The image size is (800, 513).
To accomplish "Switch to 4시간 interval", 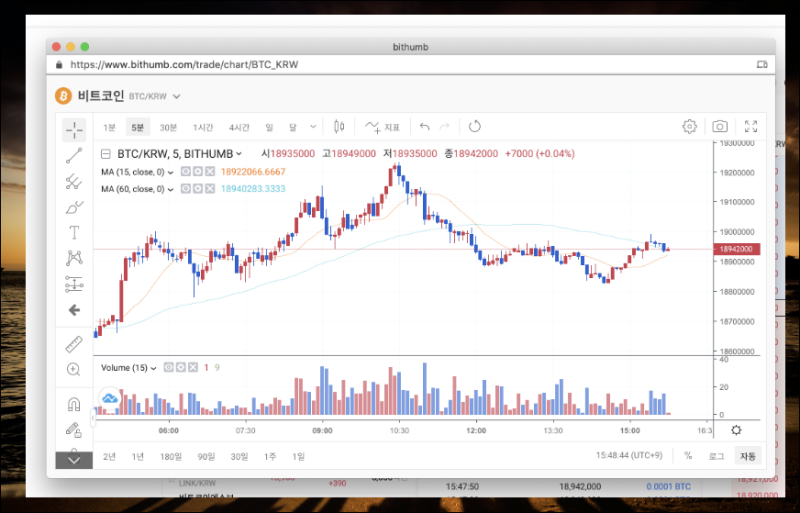I will coord(239,127).
